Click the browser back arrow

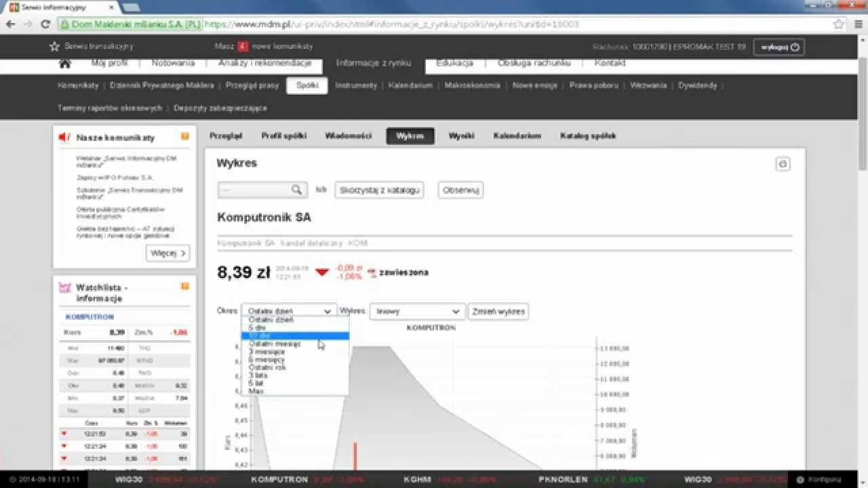tap(10, 24)
